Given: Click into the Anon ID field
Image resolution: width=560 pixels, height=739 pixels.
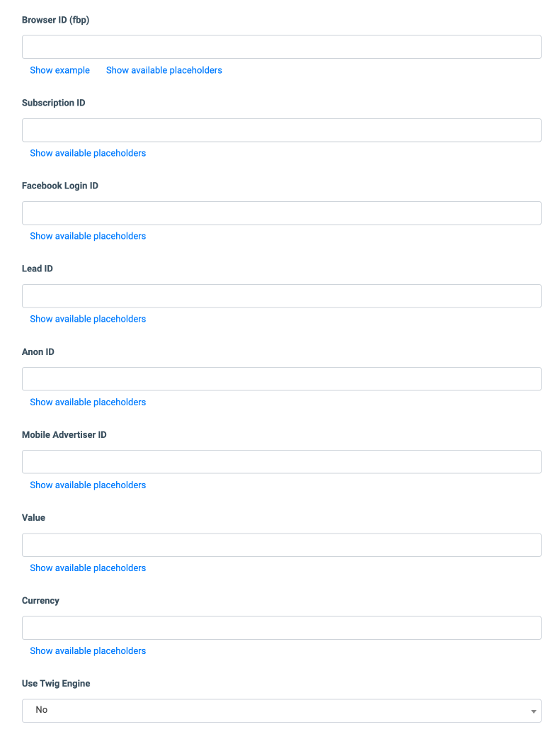Looking at the screenshot, I should tap(282, 379).
